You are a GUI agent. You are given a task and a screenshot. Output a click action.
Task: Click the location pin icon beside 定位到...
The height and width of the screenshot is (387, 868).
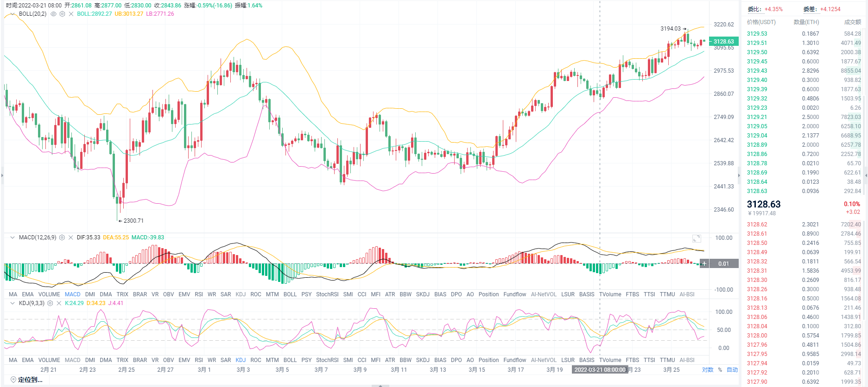[x=13, y=380]
